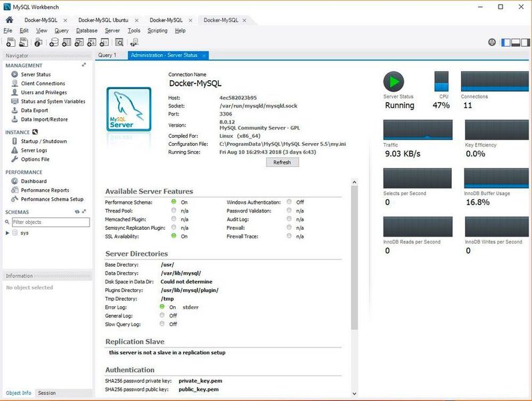The width and height of the screenshot is (532, 401).
Task: Click the Home screen tab icon
Action: [9, 20]
